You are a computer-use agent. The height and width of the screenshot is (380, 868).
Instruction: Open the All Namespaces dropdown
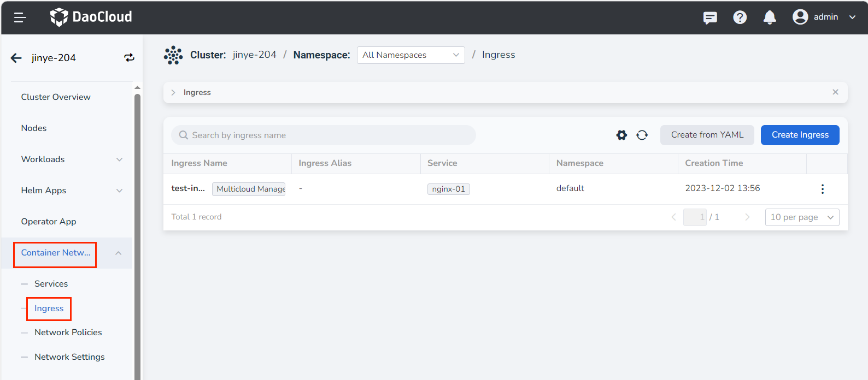tap(410, 55)
